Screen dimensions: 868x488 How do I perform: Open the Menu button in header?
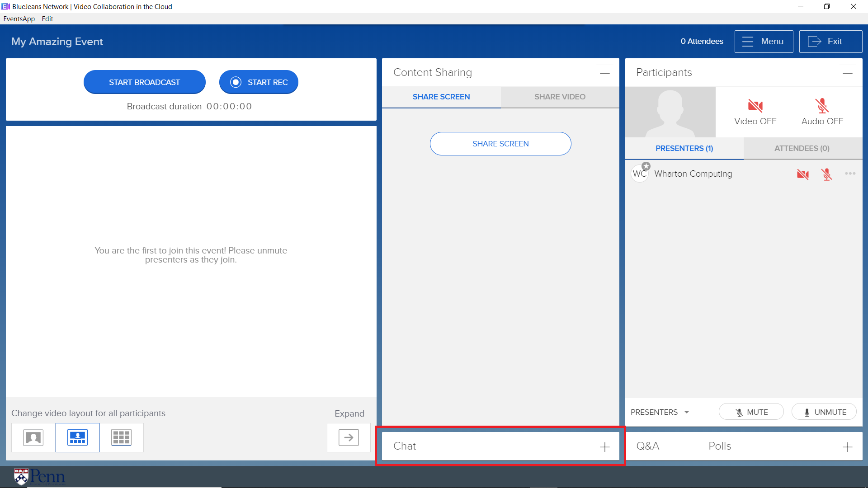click(764, 42)
